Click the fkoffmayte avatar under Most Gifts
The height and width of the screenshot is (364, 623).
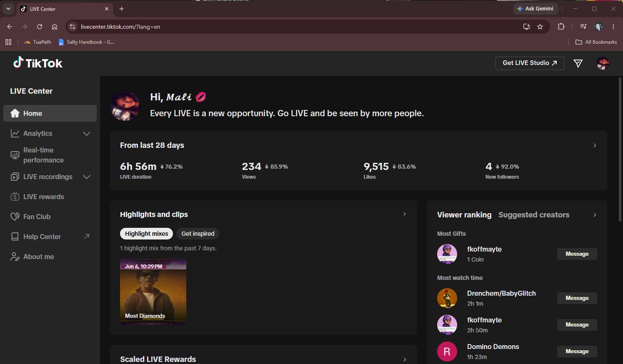447,254
